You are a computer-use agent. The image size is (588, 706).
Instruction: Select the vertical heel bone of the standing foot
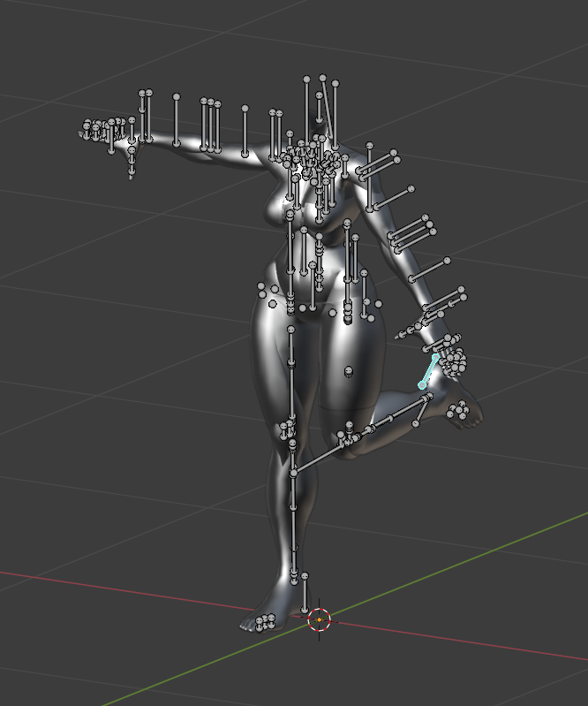(305, 593)
